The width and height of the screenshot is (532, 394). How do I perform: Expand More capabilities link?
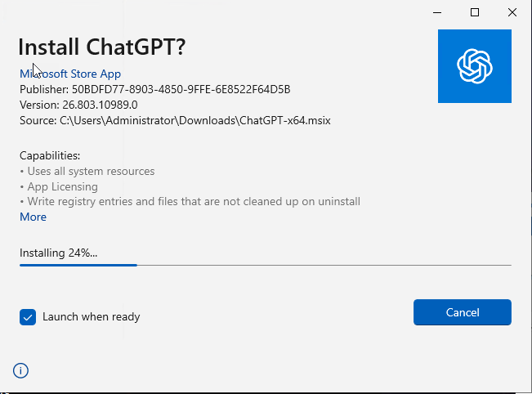click(x=33, y=217)
